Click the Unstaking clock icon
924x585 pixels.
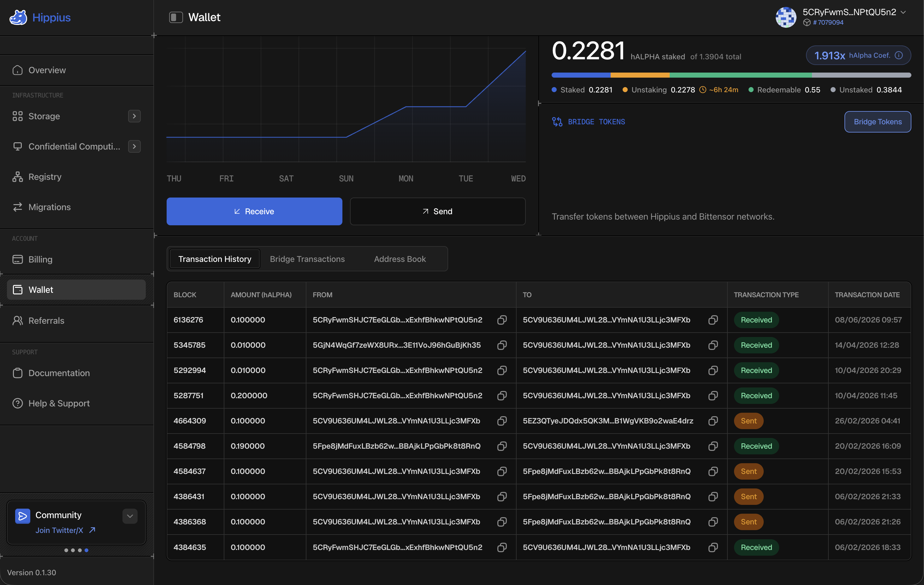(x=702, y=90)
